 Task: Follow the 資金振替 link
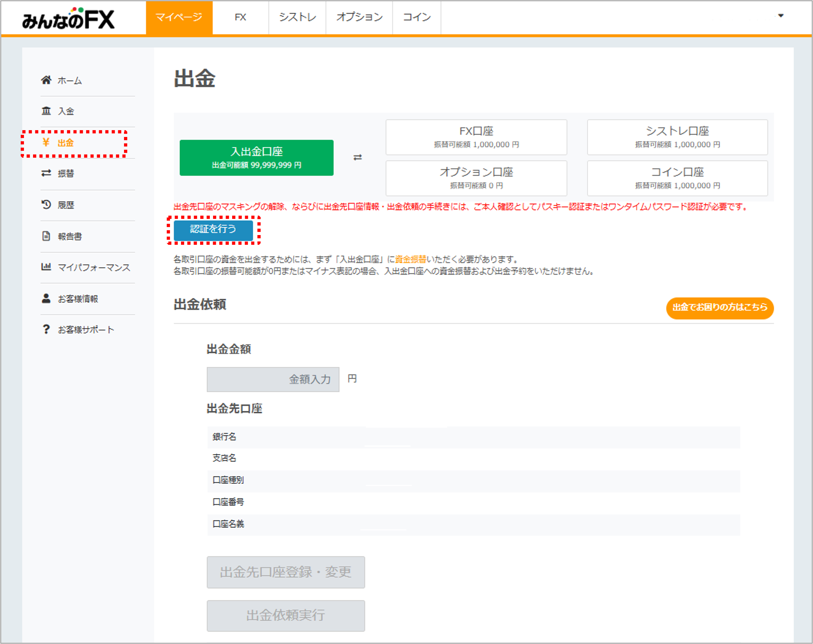410,259
